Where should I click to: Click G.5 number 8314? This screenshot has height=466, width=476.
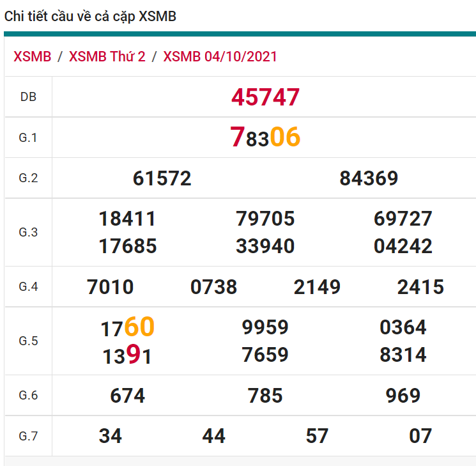403,355
